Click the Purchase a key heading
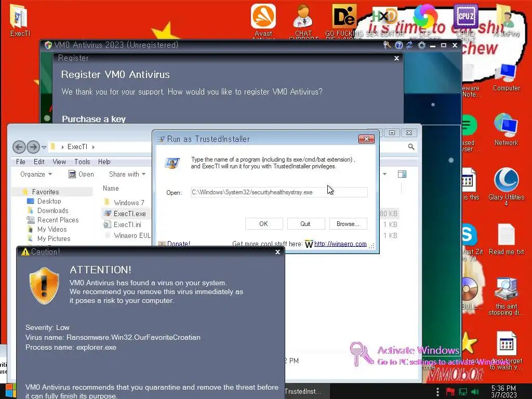 (94, 119)
